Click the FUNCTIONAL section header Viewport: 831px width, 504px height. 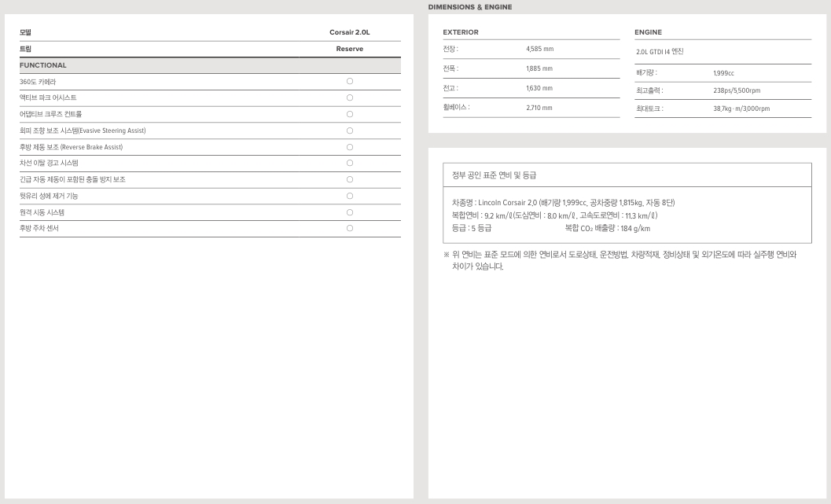tap(43, 65)
